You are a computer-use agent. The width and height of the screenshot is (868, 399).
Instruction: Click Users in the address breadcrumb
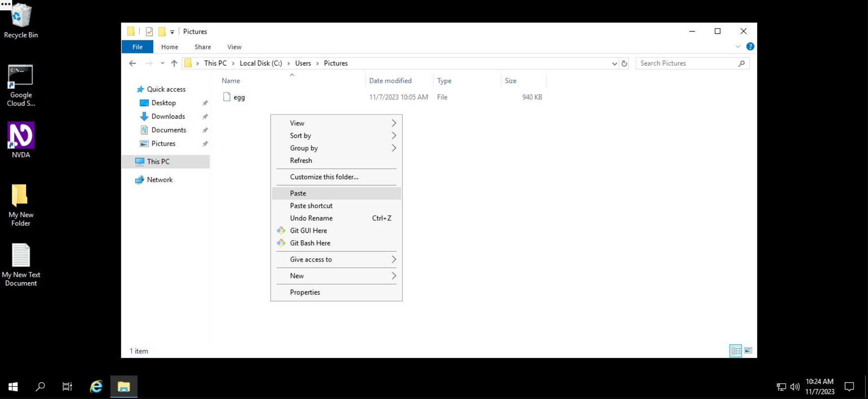click(303, 63)
